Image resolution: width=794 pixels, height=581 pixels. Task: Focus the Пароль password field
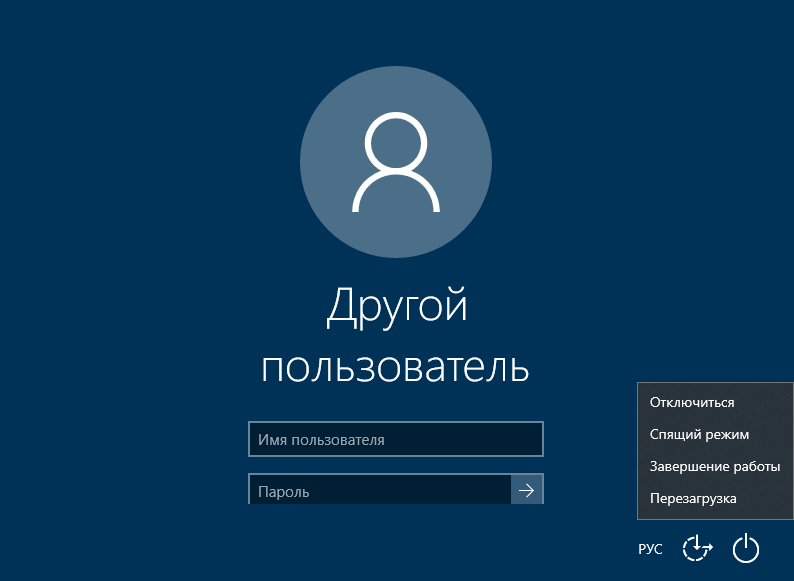[380, 489]
